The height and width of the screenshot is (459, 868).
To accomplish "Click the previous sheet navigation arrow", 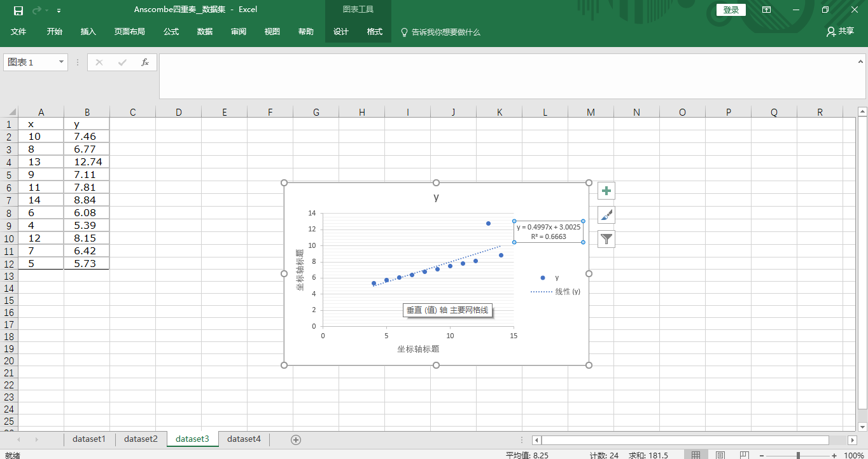I will point(18,439).
